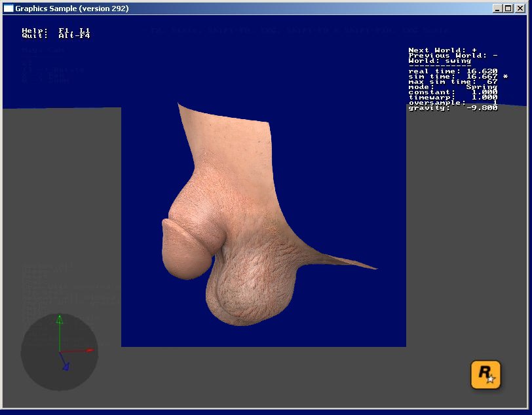This screenshot has width=532, height=415.
Task: Click the 'Previous World: -' line
Action: 453,55
